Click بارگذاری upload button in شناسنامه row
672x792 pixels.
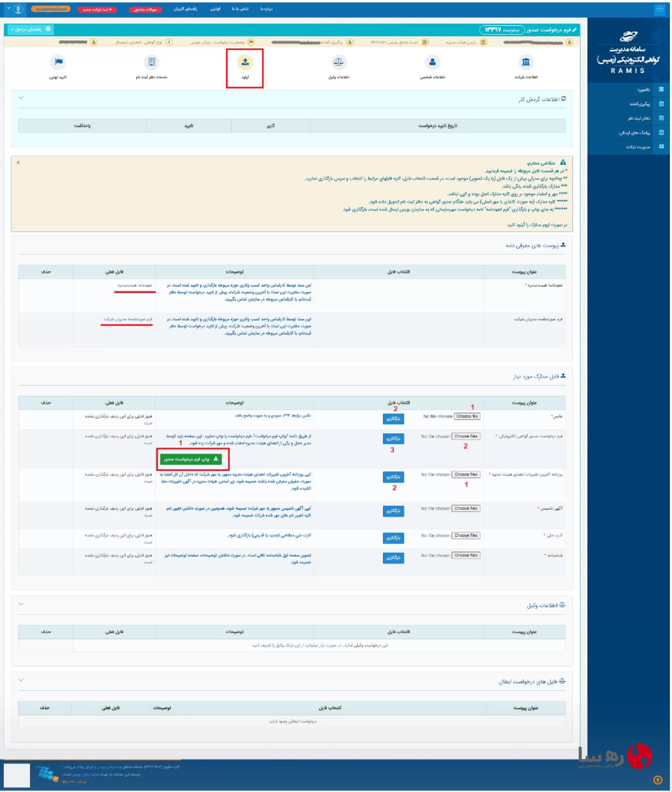pyautogui.click(x=393, y=557)
